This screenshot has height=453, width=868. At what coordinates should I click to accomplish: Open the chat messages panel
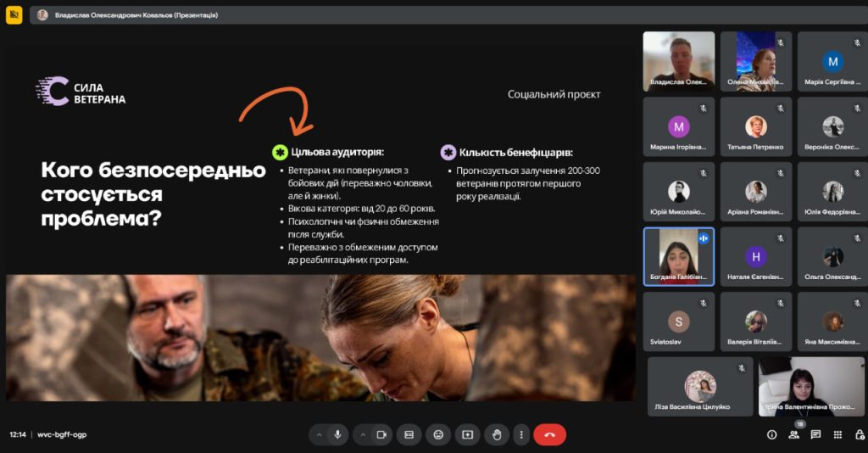pyautogui.click(x=815, y=434)
